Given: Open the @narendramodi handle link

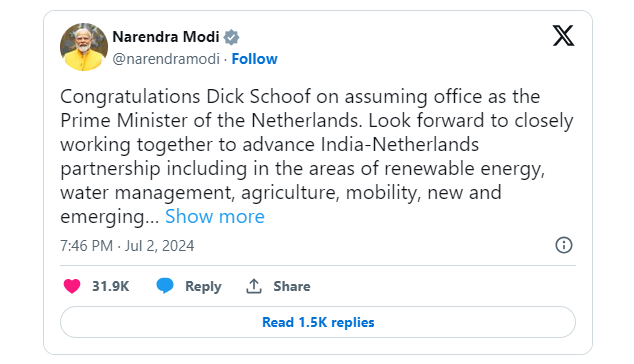Looking at the screenshot, I should point(166,59).
